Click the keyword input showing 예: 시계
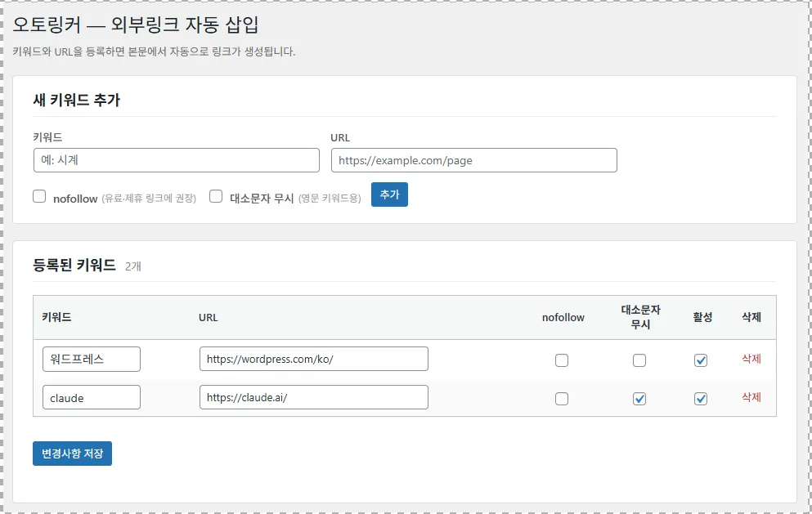 click(176, 160)
